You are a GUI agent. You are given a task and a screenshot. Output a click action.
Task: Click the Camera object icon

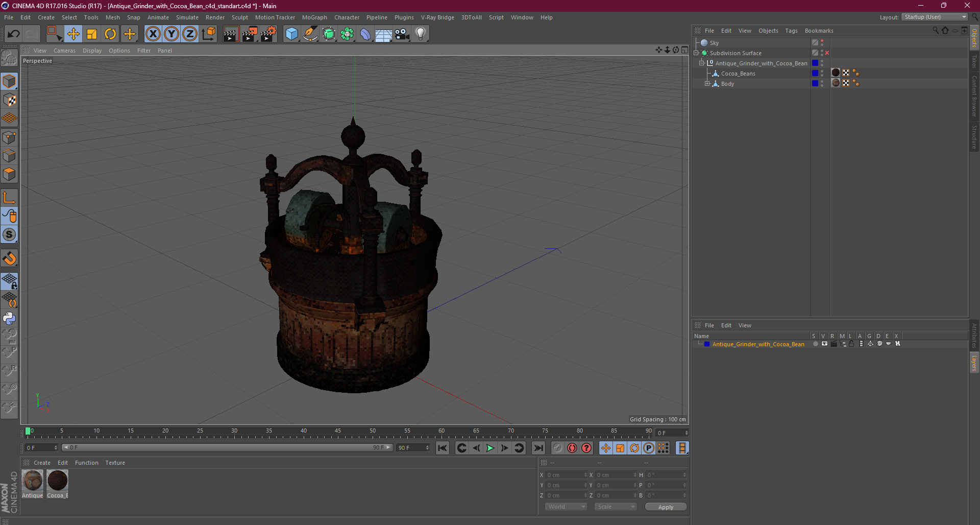coord(402,34)
